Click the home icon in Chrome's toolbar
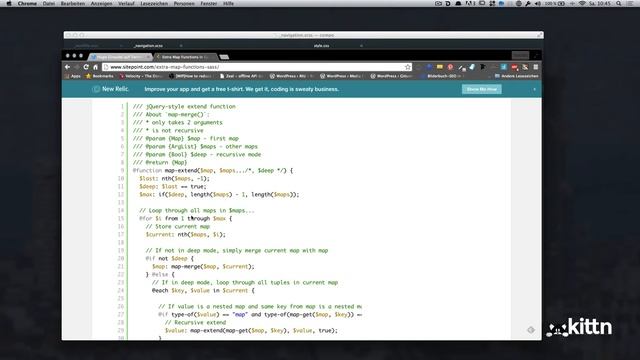The height and width of the screenshot is (360, 640). tap(96, 67)
